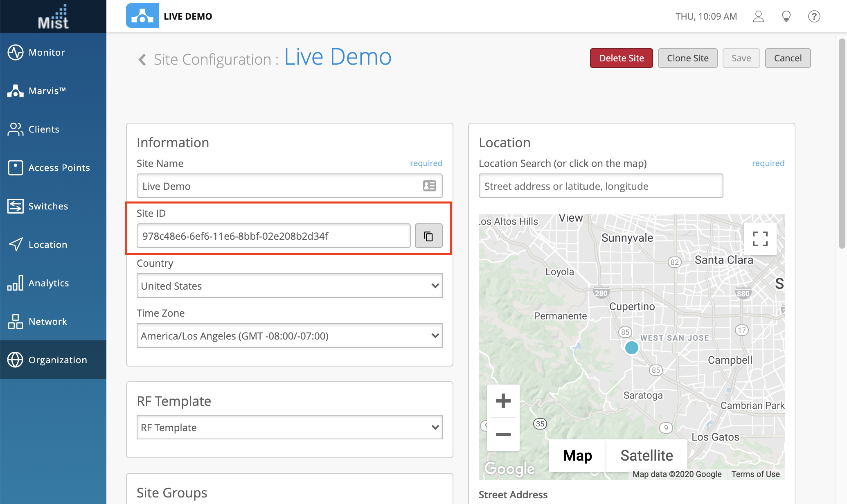The image size is (847, 504).
Task: Copy the Site ID to clipboard
Action: [x=428, y=236]
